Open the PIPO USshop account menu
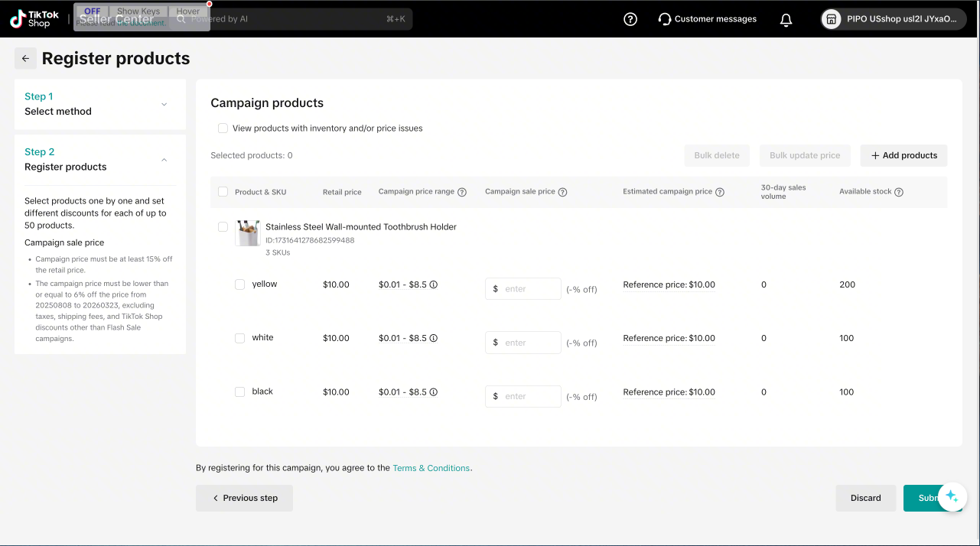The image size is (980, 546). pos(893,19)
